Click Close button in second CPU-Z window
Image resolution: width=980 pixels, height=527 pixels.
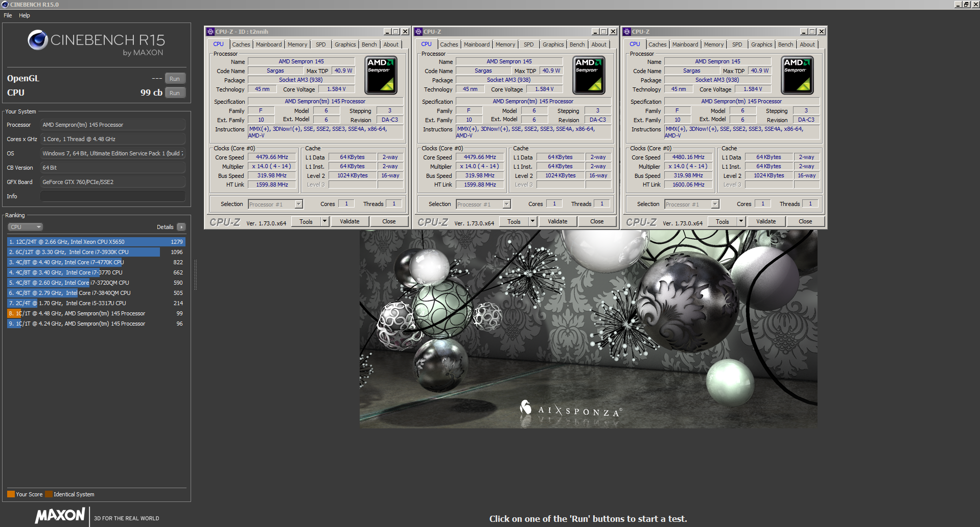(597, 221)
